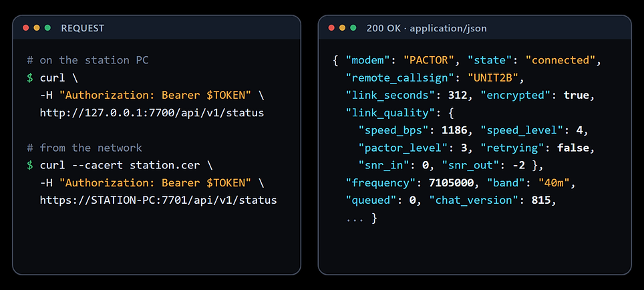Click the Authorization header line above the 127.0.0.1 URL

point(152,96)
